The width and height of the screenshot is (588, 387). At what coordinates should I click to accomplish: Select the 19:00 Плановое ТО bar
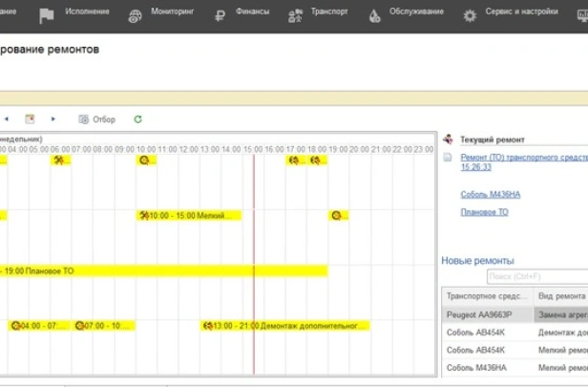tap(164, 270)
